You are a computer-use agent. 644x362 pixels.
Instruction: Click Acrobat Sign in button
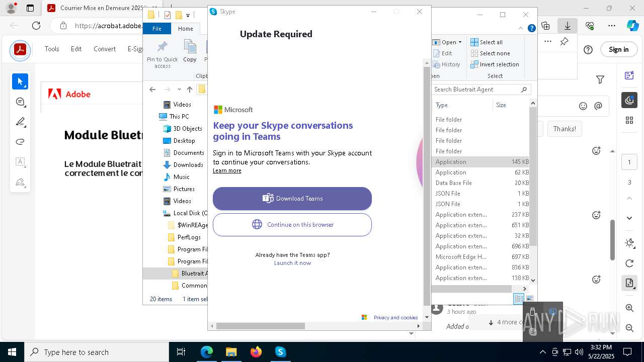click(618, 49)
